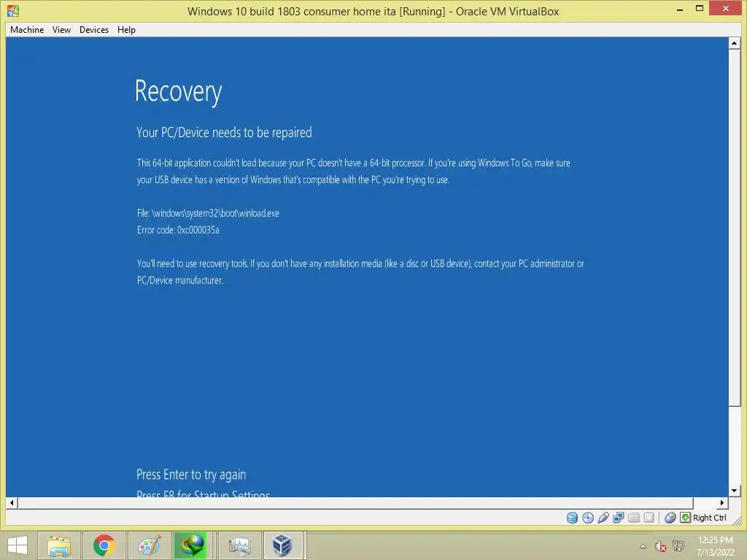The image size is (747, 560).
Task: Click 'Your PC/Device needs to be repaired' text
Action: tap(224, 133)
